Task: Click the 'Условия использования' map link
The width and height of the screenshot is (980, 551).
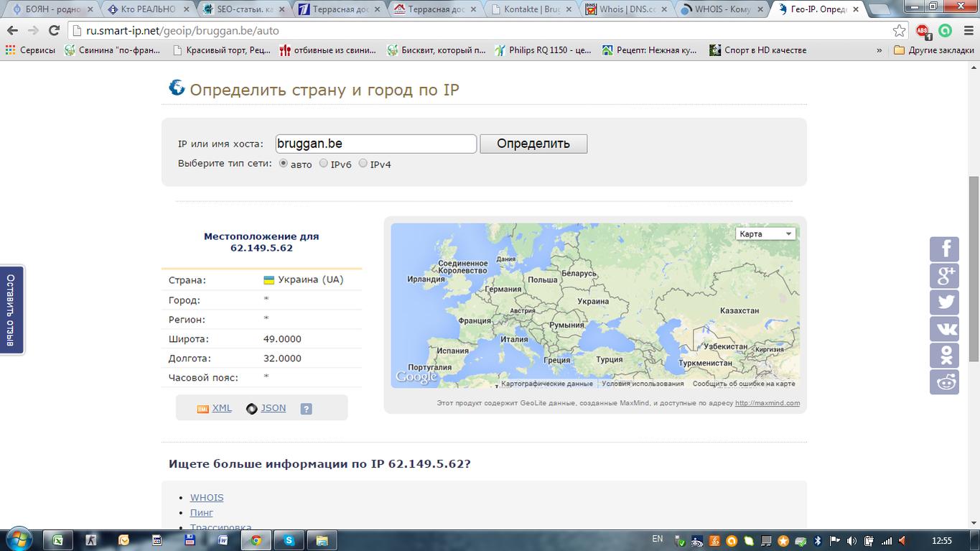Action: (643, 384)
